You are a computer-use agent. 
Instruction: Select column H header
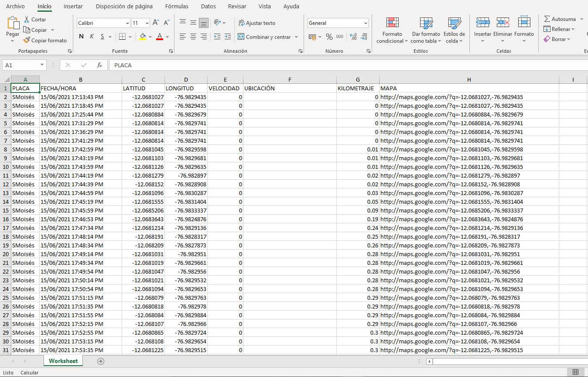click(469, 79)
